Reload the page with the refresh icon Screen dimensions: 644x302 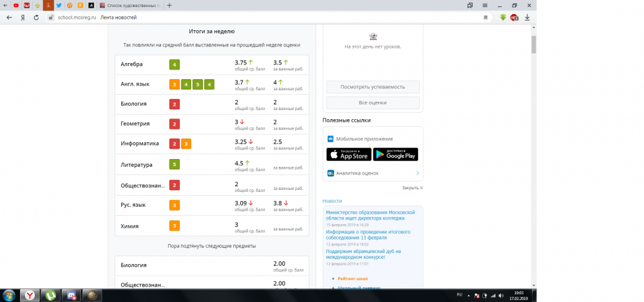pos(37,17)
